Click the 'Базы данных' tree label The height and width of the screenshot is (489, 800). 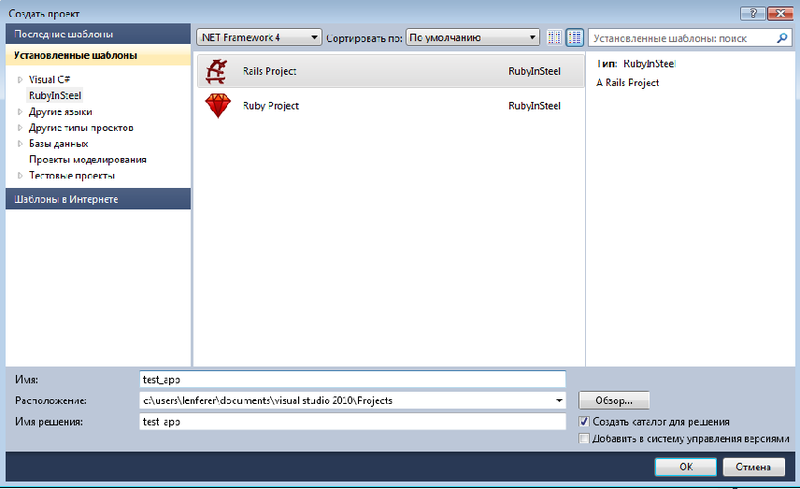[x=58, y=144]
